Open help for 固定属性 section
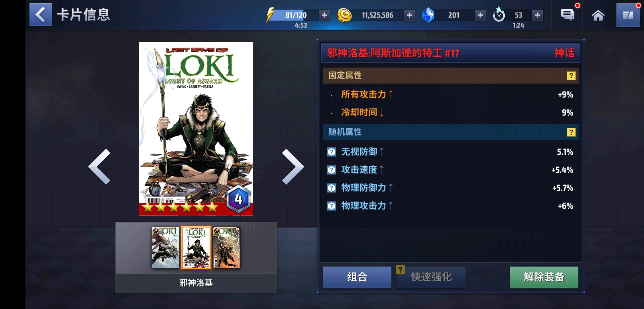The image size is (644, 309). (571, 76)
